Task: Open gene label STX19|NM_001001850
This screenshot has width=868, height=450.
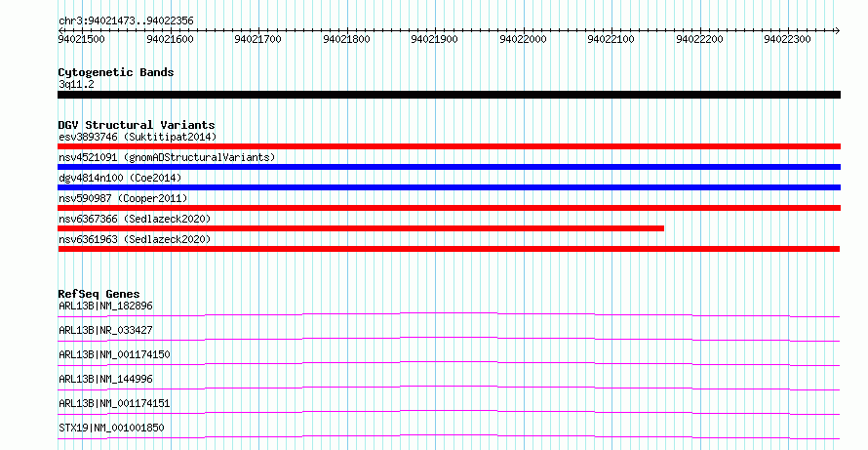Action: pyautogui.click(x=111, y=428)
